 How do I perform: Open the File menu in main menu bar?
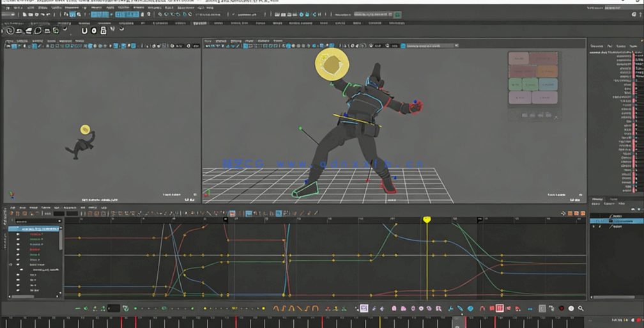8,8
